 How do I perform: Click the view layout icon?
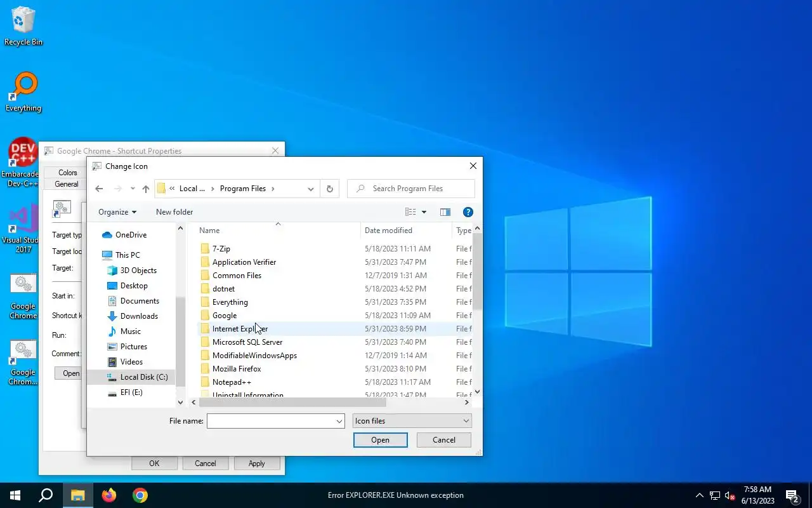pos(410,212)
